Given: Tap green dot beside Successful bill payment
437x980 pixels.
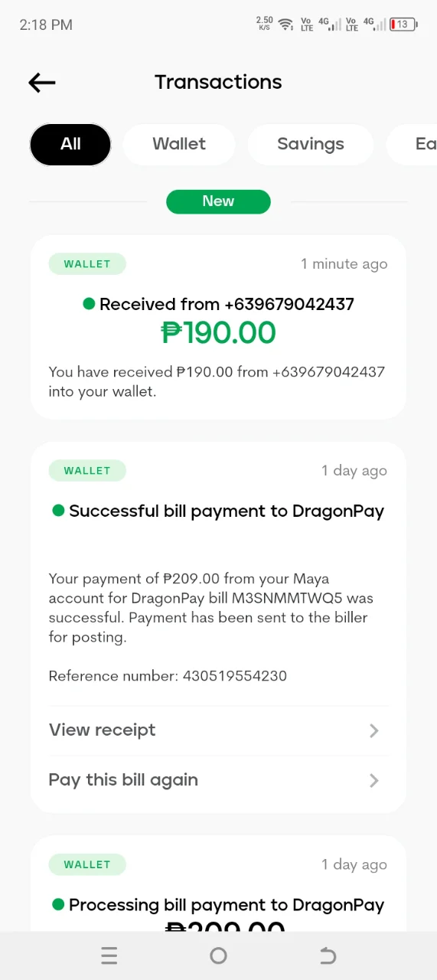Looking at the screenshot, I should coord(58,511).
